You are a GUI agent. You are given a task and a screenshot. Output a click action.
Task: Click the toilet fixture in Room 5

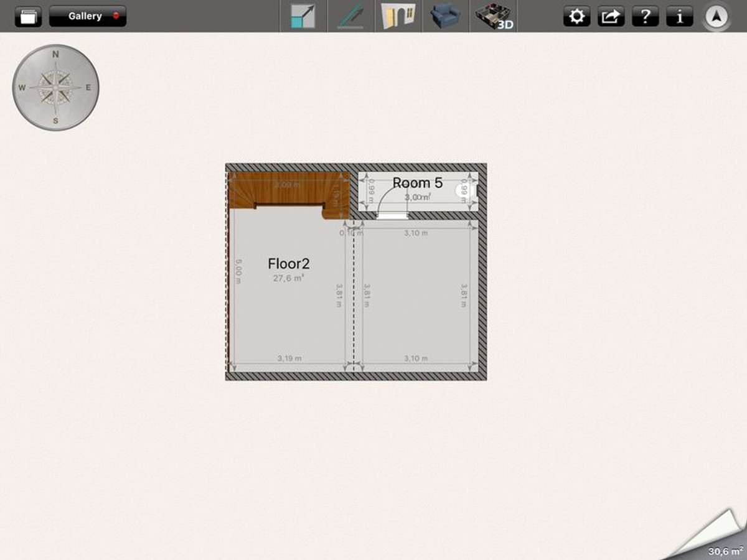tap(464, 191)
